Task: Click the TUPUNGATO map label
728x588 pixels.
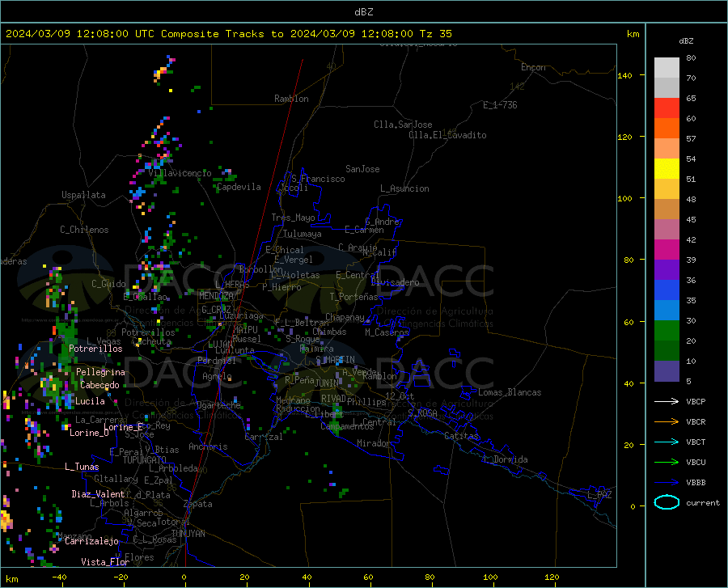Action: [x=144, y=460]
